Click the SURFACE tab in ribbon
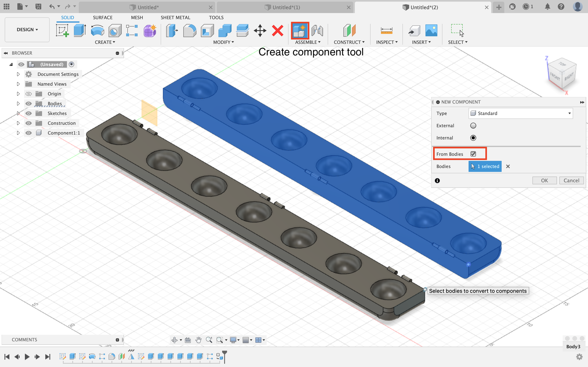Image resolution: width=588 pixels, height=367 pixels. click(x=102, y=17)
